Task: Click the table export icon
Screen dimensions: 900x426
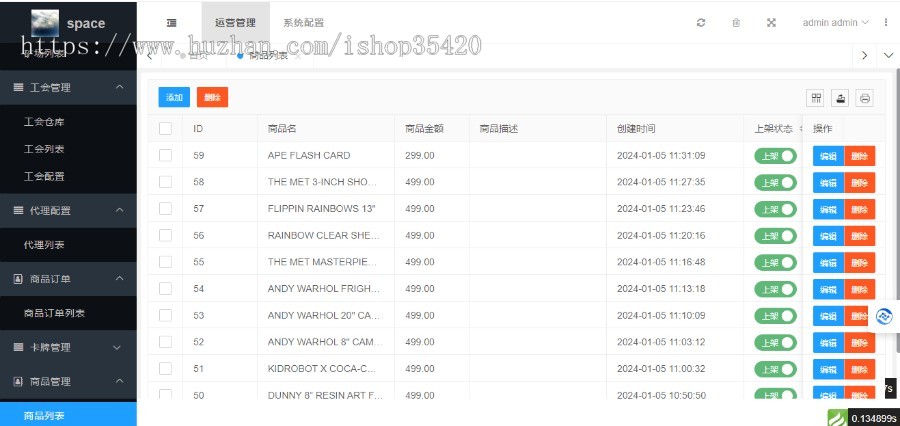Action: pyautogui.click(x=840, y=98)
